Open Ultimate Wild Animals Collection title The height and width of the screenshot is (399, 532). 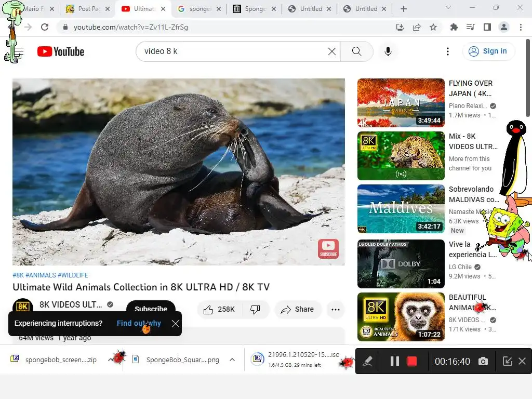coord(141,287)
